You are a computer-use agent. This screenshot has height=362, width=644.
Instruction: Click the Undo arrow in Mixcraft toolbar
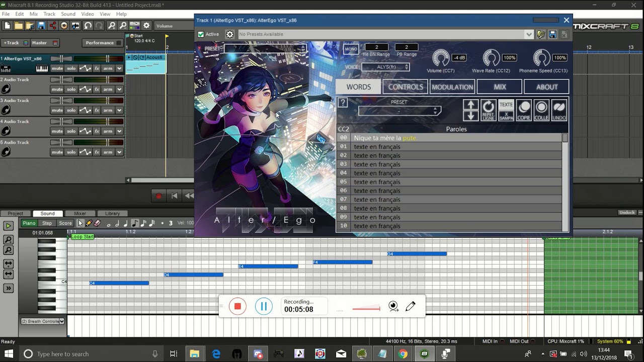point(88,26)
